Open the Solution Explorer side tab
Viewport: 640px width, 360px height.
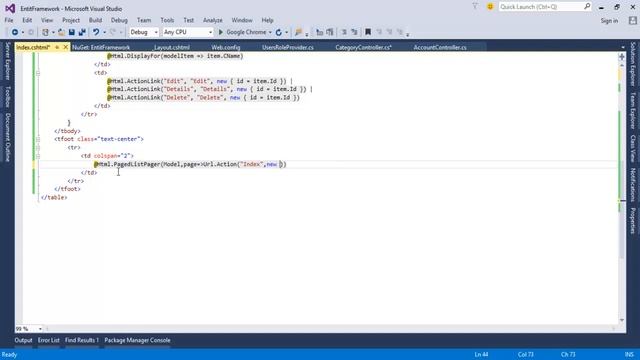tap(633, 64)
